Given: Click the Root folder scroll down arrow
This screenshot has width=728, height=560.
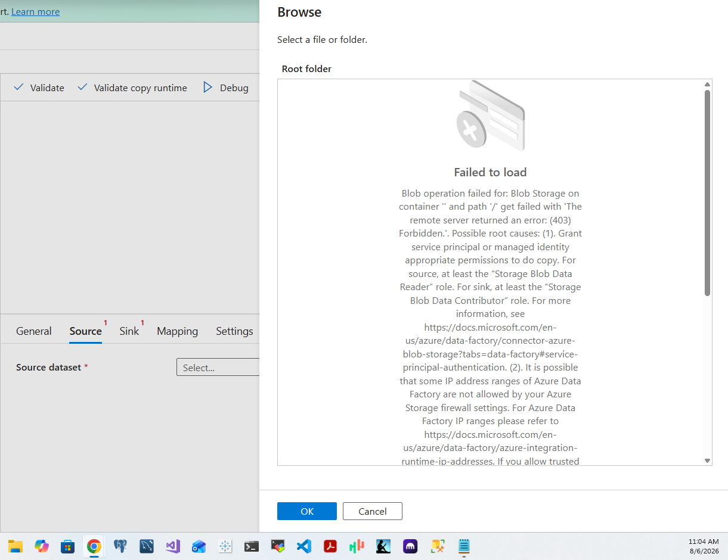Looking at the screenshot, I should tap(707, 461).
